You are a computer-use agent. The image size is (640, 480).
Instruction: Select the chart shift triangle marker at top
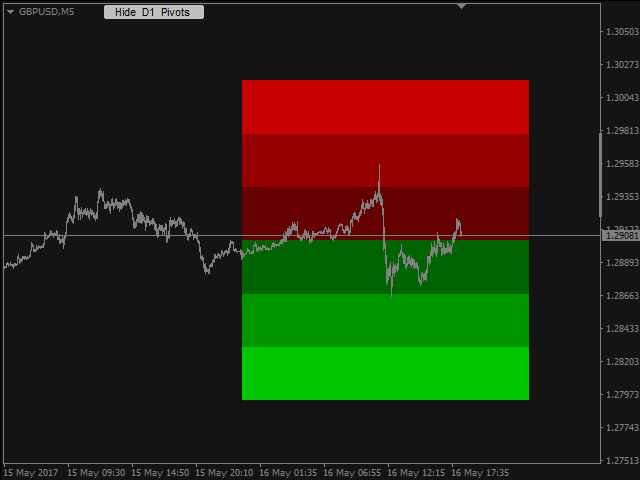(461, 6)
